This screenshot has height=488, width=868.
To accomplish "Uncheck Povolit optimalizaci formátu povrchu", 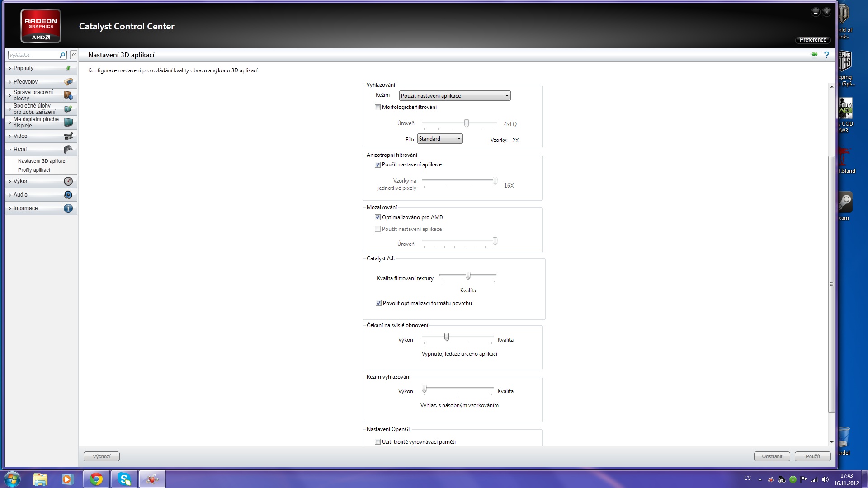I will coord(378,303).
